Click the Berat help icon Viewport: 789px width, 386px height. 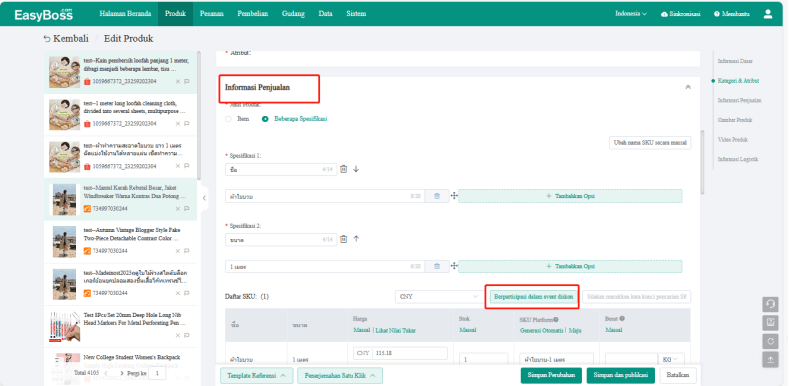click(x=622, y=319)
